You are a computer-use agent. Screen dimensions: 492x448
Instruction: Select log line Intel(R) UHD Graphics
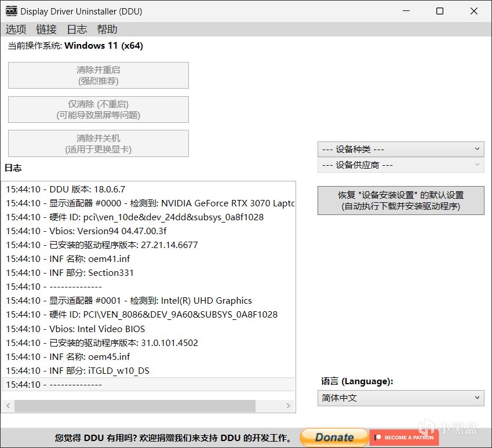[x=149, y=301]
